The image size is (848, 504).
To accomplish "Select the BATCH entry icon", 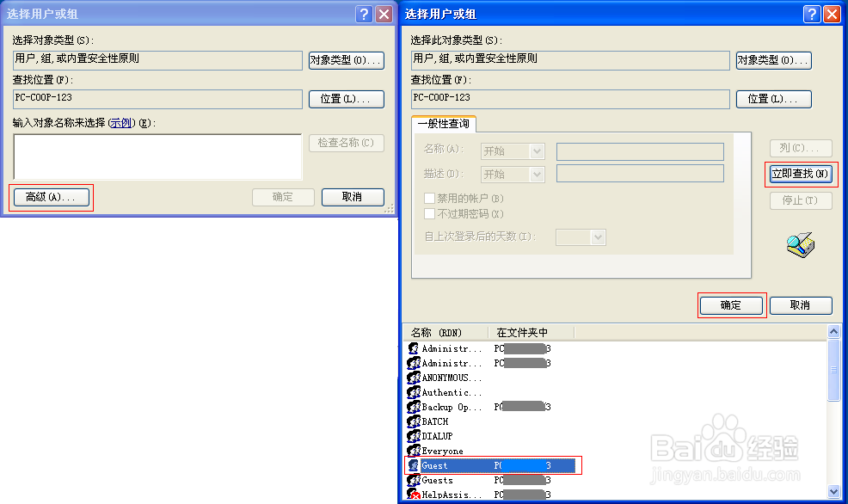I will (414, 421).
